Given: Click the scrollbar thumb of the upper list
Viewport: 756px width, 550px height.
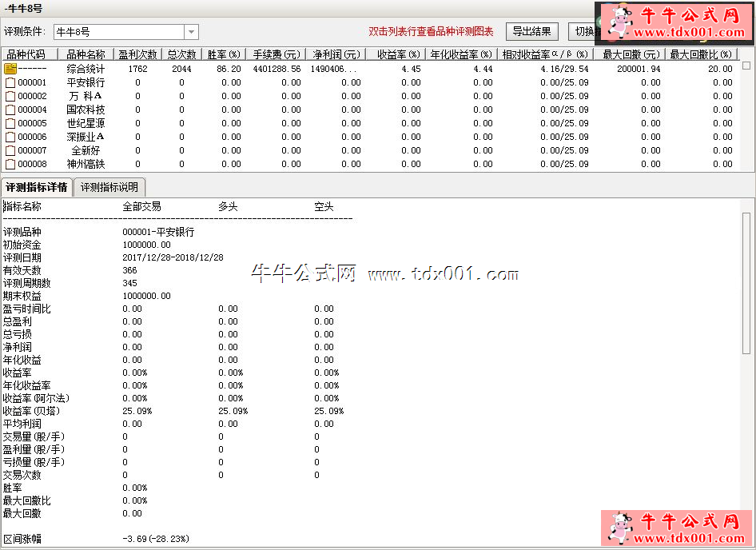Looking at the screenshot, I should coord(746,66).
